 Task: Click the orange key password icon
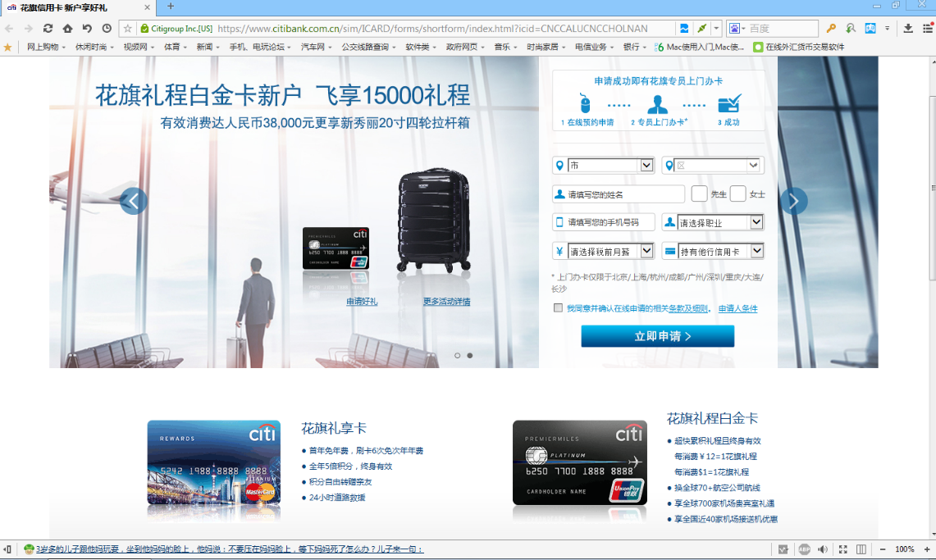click(831, 29)
